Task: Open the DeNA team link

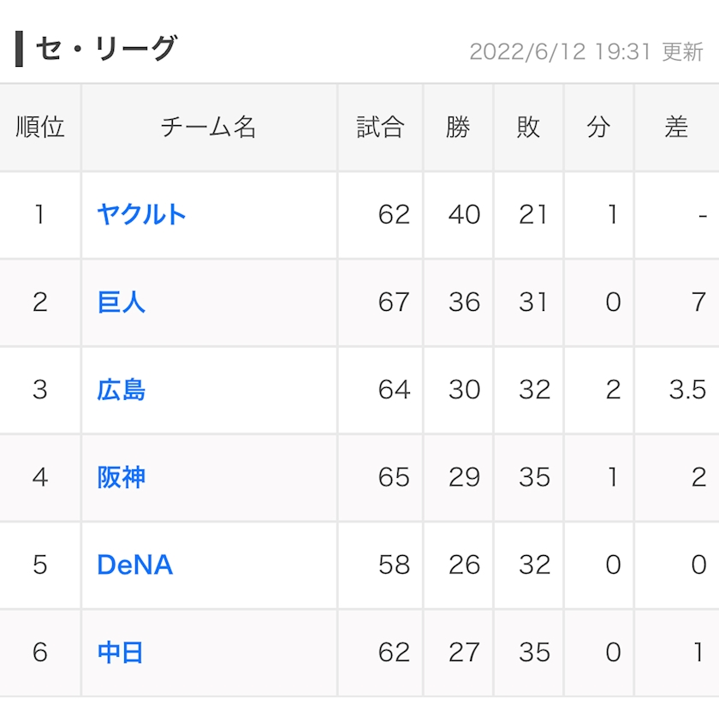Action: point(135,565)
